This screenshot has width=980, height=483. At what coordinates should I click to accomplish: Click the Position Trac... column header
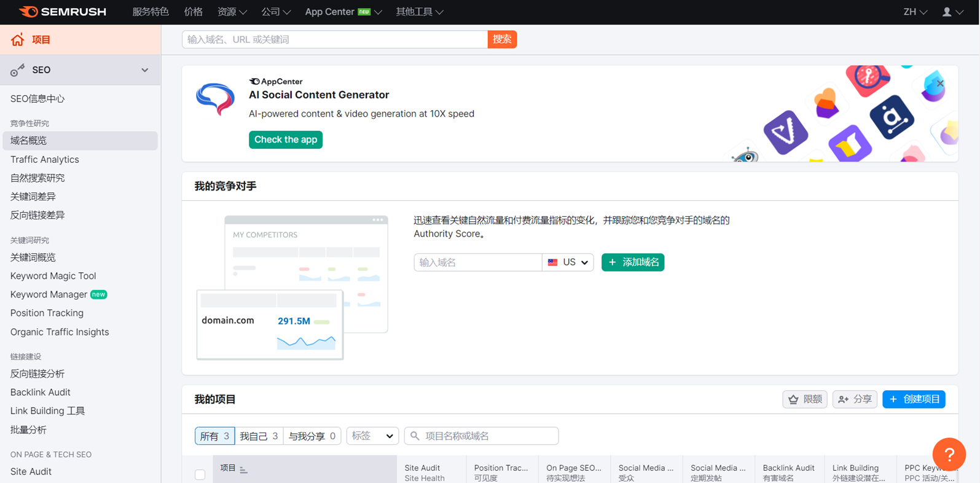click(x=501, y=468)
